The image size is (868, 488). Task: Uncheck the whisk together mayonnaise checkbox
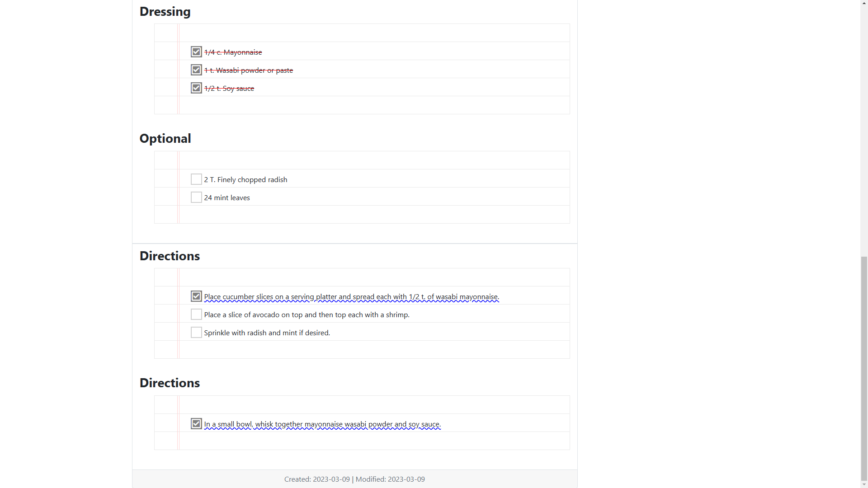[196, 424]
